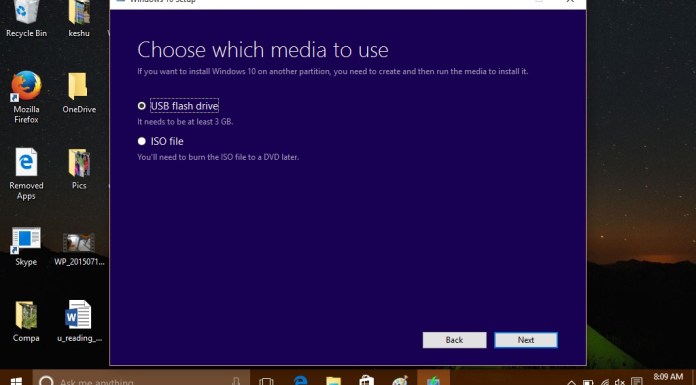This screenshot has width=696, height=385.
Task: Open the Removed Apps file icon
Action: (26, 174)
